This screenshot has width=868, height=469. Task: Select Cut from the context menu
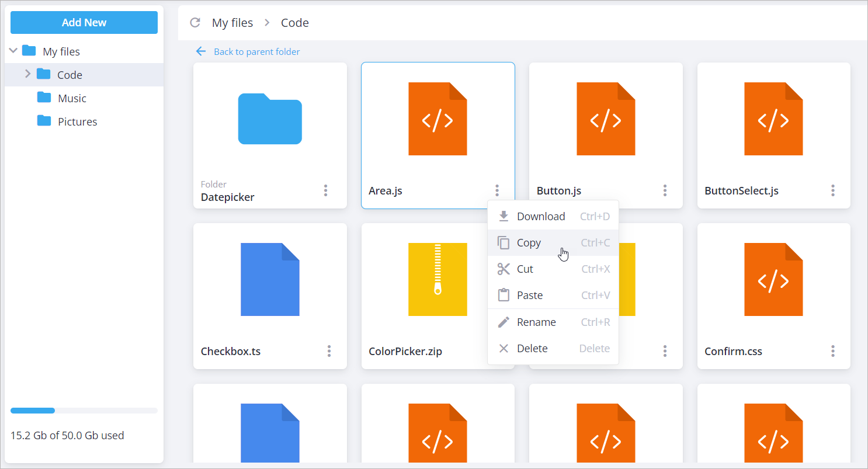pos(525,269)
